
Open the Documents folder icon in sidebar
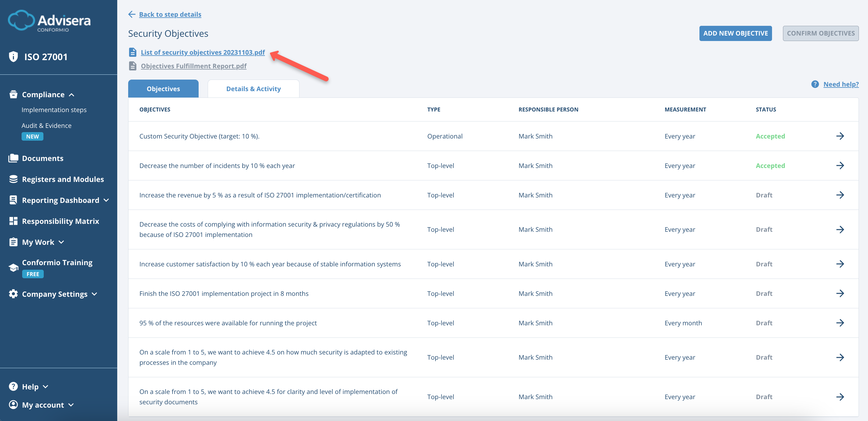13,158
